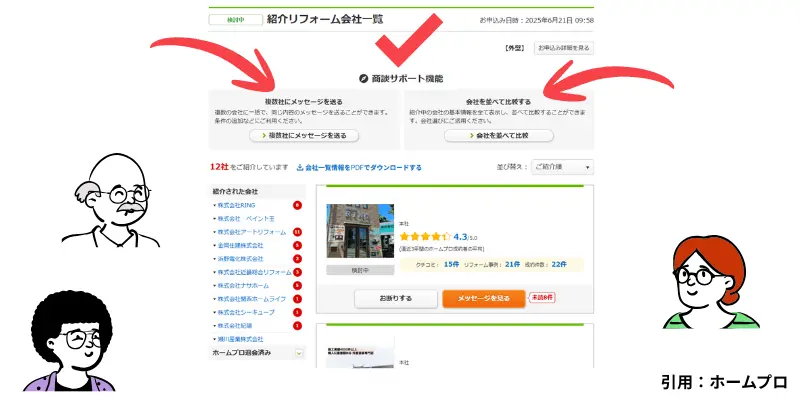Image resolution: width=800 pixels, height=400 pixels.
Task: Click the green 検討中 status badge in header
Action: [236, 20]
